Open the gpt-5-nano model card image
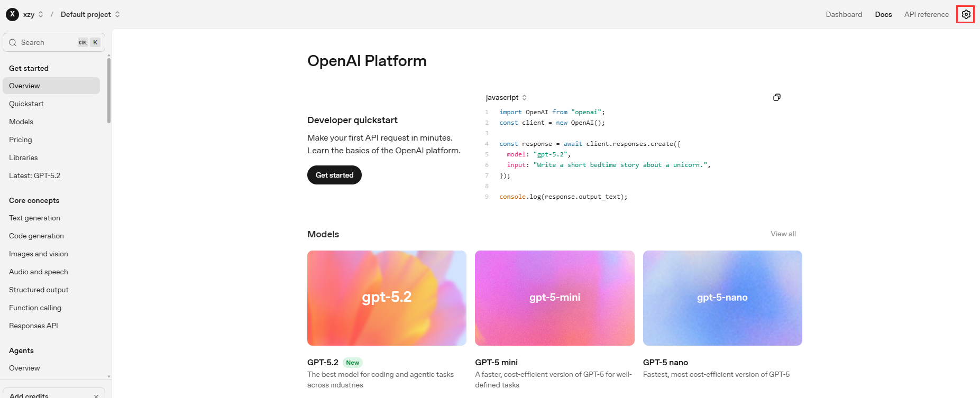The width and height of the screenshot is (980, 398). [722, 298]
